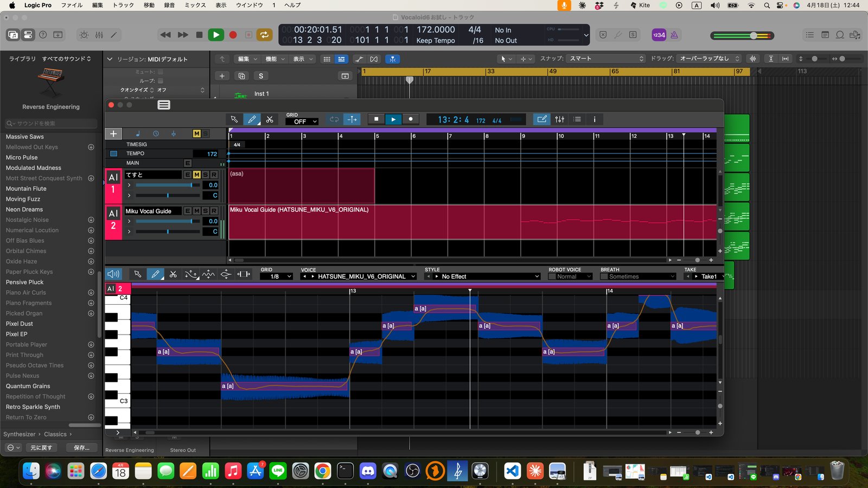Click the add track plus button in Vocaloid
This screenshot has height=488, width=868.
click(113, 133)
